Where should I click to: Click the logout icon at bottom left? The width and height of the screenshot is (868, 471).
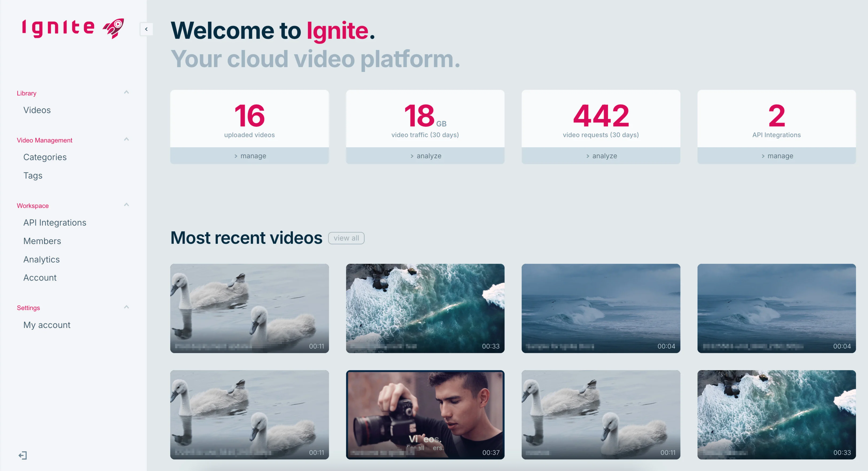(x=23, y=456)
